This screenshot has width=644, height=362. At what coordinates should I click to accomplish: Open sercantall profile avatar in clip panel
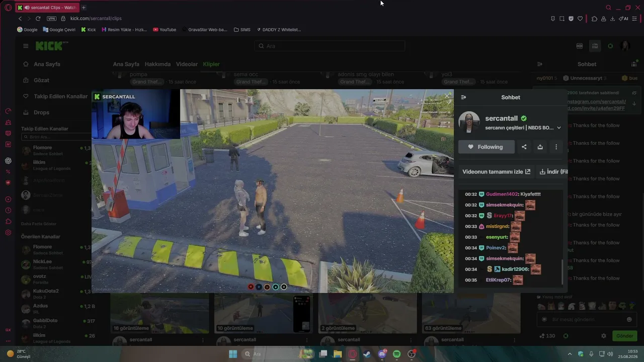pos(469,122)
